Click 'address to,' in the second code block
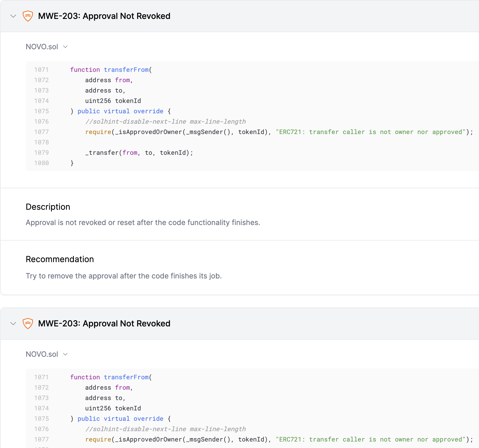The height and width of the screenshot is (448, 479). click(105, 398)
